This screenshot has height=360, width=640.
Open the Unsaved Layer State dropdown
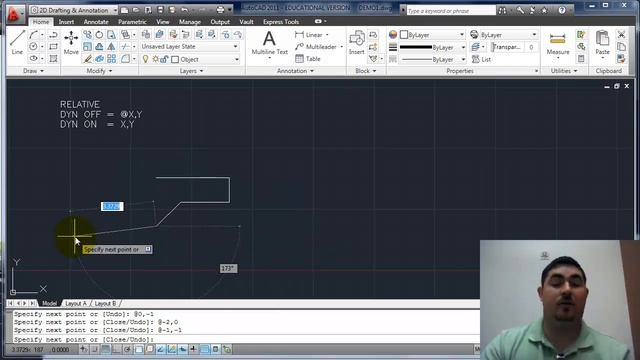(x=189, y=47)
